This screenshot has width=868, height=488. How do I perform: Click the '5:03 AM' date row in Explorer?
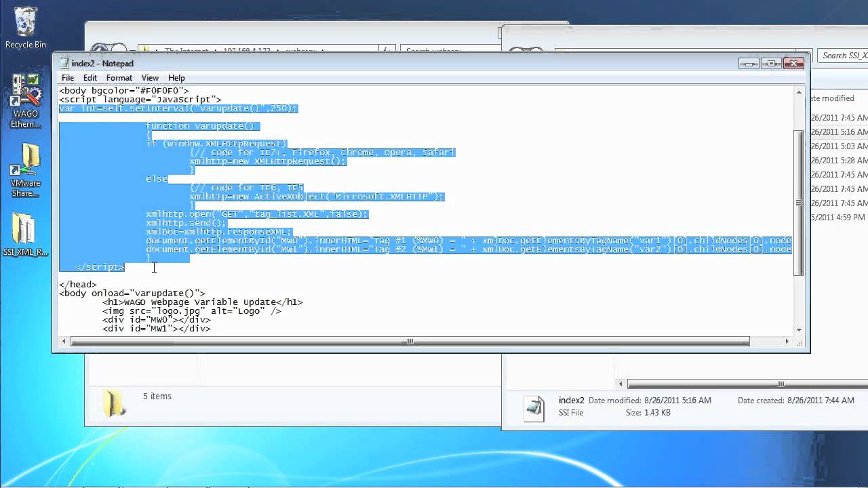[x=839, y=146]
